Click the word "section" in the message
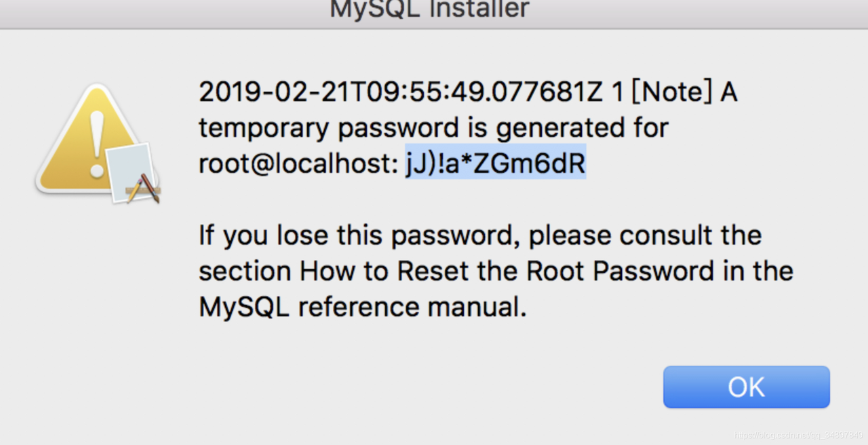 [x=244, y=271]
